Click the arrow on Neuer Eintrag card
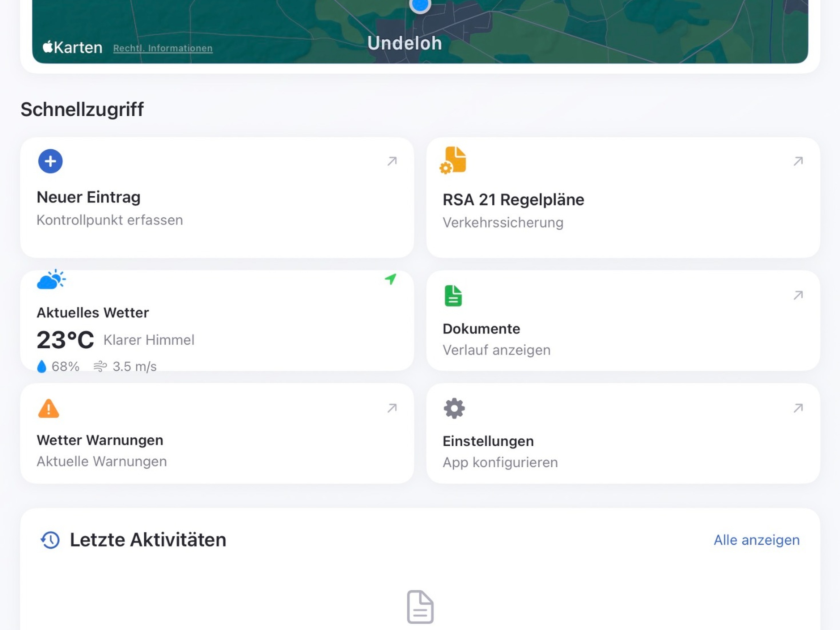Viewport: 840px width, 630px height. (392, 161)
